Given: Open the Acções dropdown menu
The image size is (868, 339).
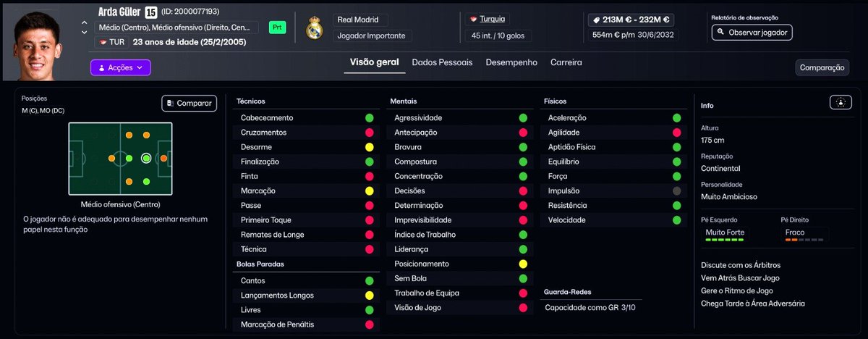Looking at the screenshot, I should pyautogui.click(x=121, y=67).
